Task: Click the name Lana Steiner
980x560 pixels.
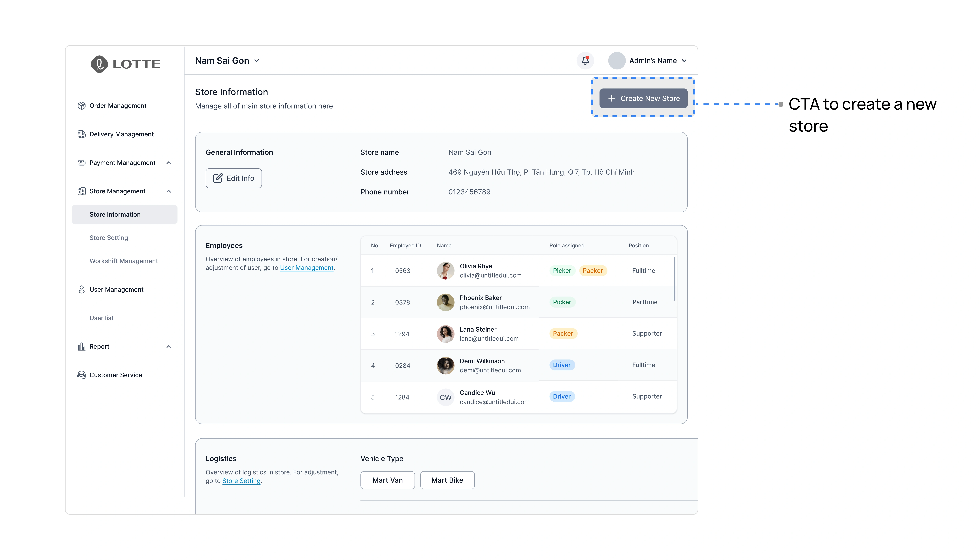Action: (x=478, y=330)
